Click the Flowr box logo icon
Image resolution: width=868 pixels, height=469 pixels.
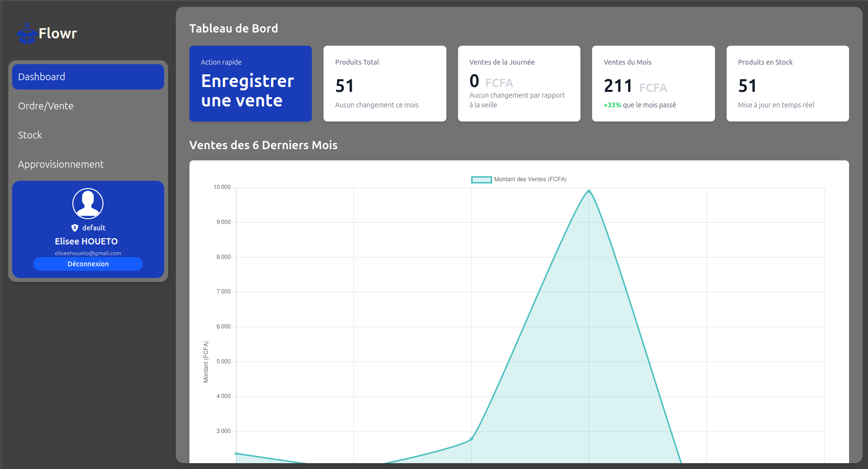tap(27, 34)
